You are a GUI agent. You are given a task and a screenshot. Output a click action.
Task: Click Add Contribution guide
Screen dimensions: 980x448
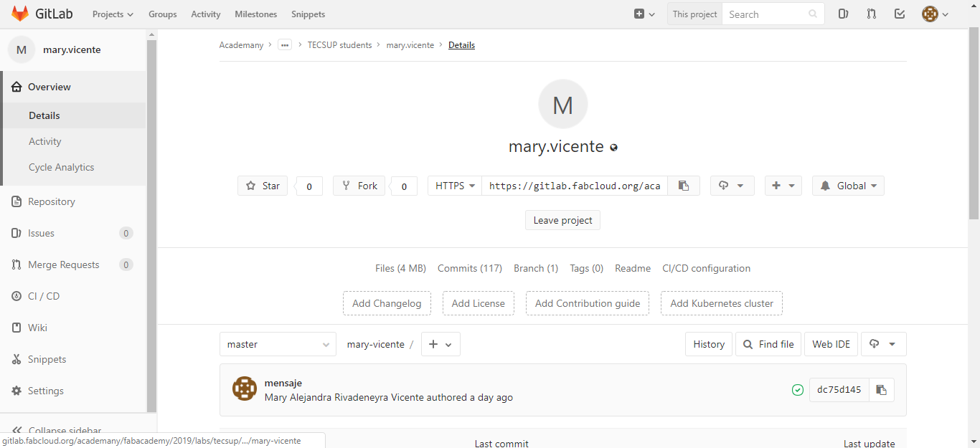(x=588, y=303)
